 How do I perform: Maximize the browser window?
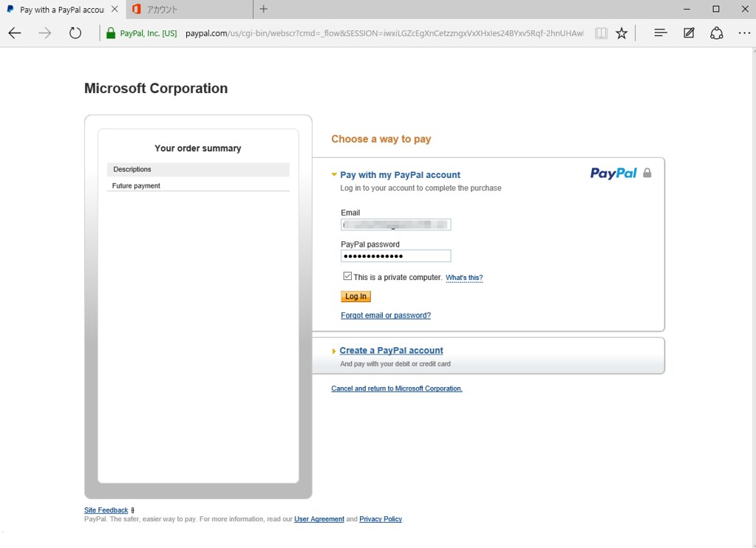pos(716,9)
